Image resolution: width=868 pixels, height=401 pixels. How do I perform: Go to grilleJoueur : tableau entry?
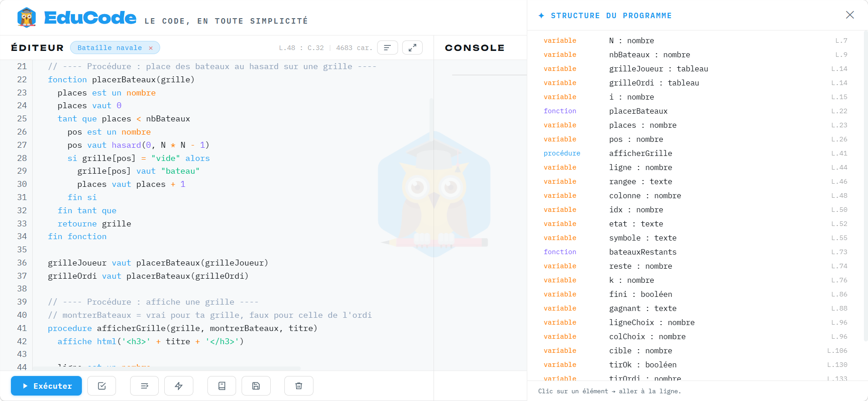pyautogui.click(x=695, y=69)
